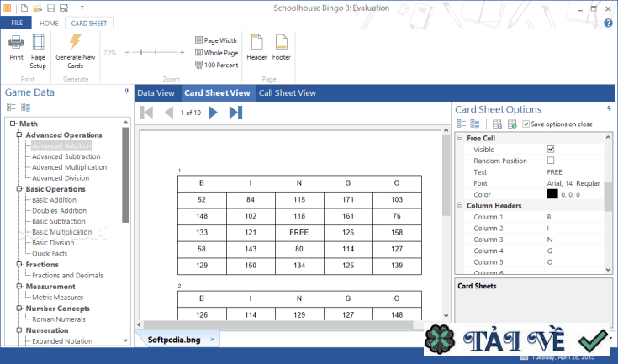This screenshot has width=618, height=364.
Task: Click the black Free Cell color swatch
Action: tap(552, 193)
